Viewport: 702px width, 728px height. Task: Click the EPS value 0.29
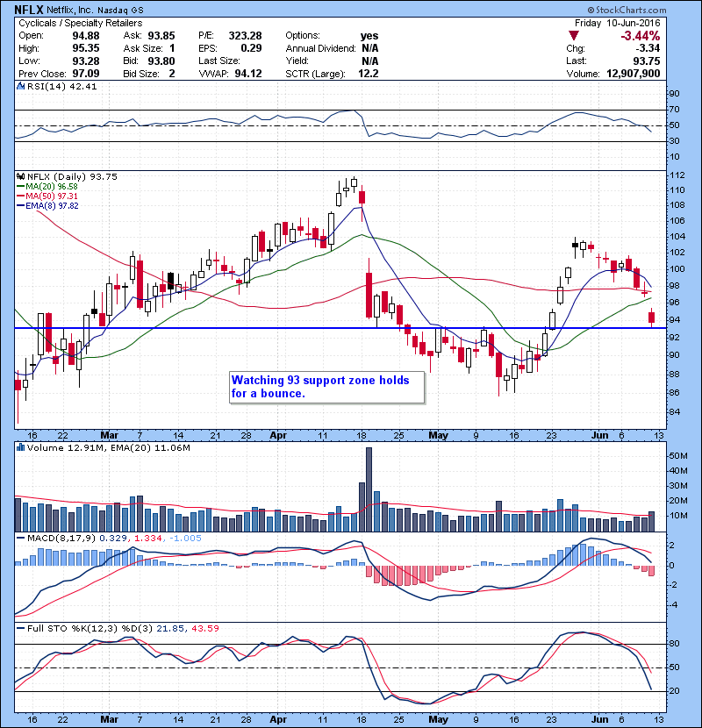[x=251, y=48]
